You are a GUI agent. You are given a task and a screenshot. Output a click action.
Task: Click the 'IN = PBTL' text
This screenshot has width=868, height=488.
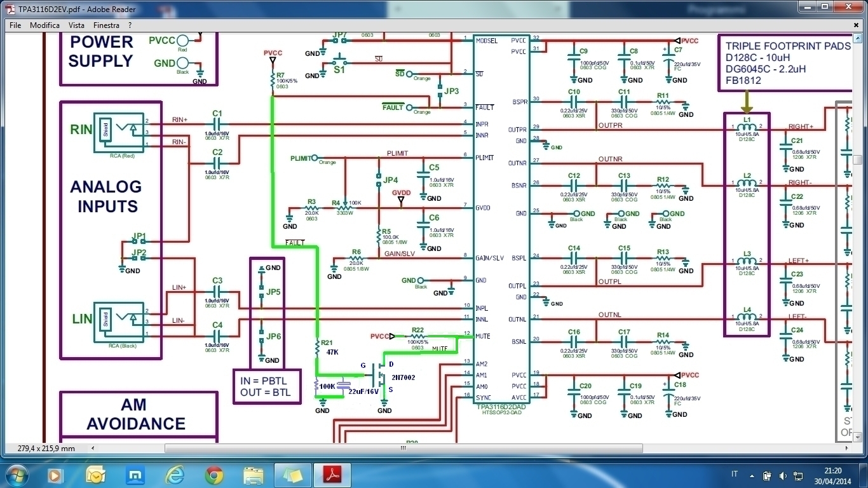coord(264,381)
